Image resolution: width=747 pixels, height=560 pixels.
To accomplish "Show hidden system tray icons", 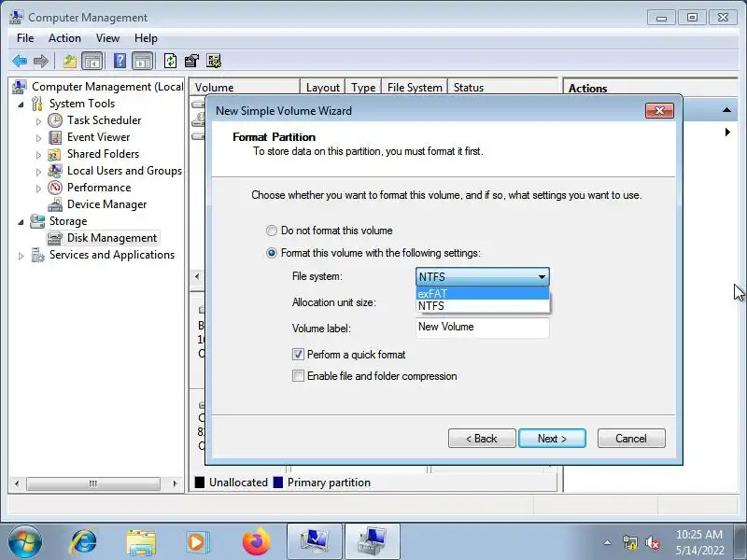I will tap(608, 542).
